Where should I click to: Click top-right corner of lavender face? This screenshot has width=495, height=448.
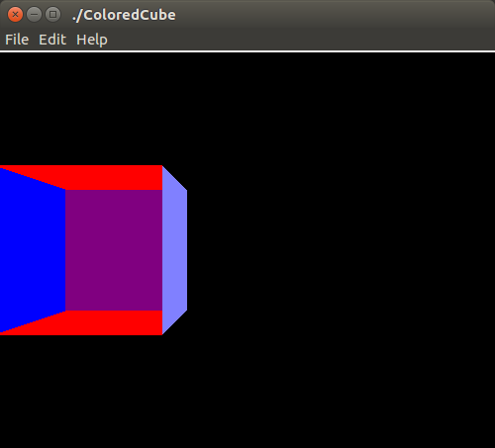point(186,190)
